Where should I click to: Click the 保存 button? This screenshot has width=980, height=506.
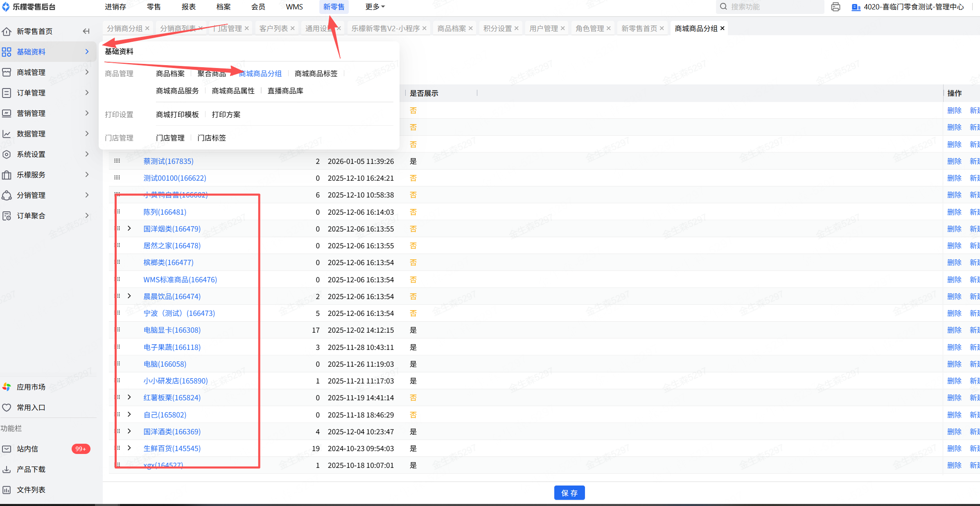[x=569, y=493]
